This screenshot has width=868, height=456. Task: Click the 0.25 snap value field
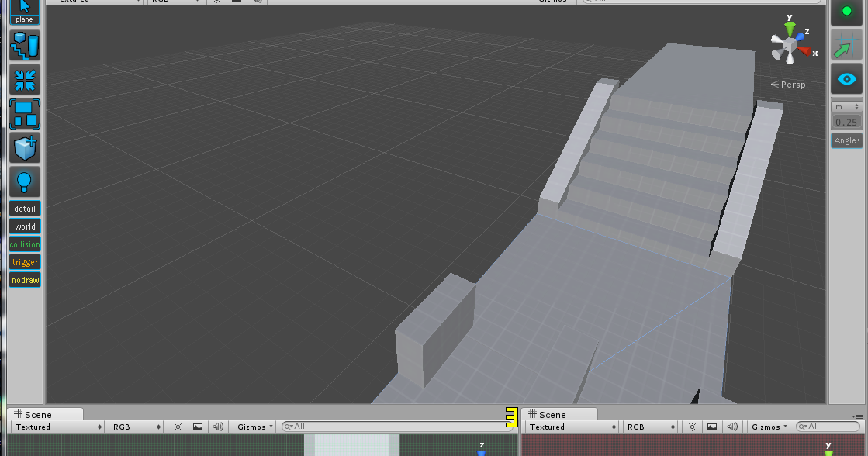[x=847, y=123]
